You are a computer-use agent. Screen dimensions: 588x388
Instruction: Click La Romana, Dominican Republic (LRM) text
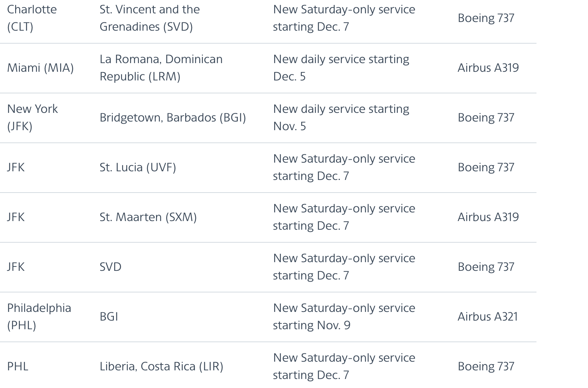coord(161,68)
